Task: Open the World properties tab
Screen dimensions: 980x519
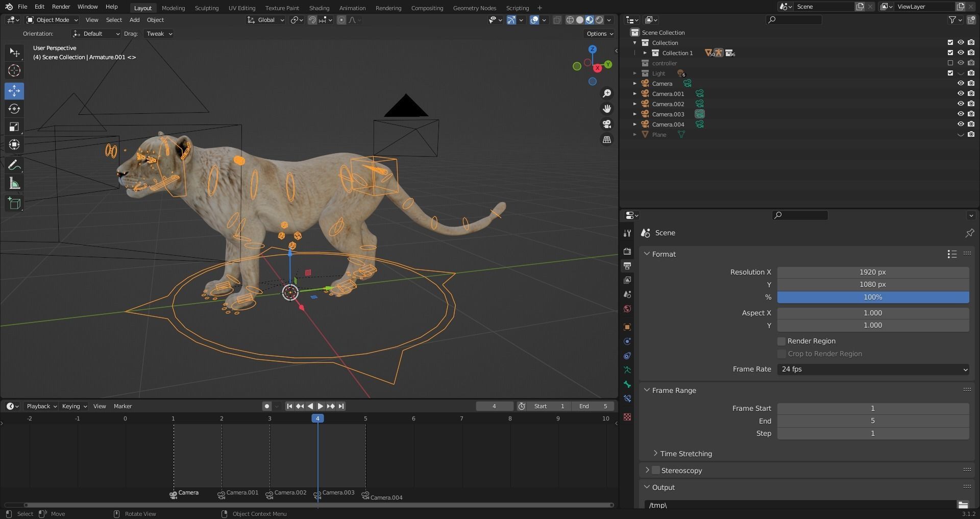Action: 627,309
